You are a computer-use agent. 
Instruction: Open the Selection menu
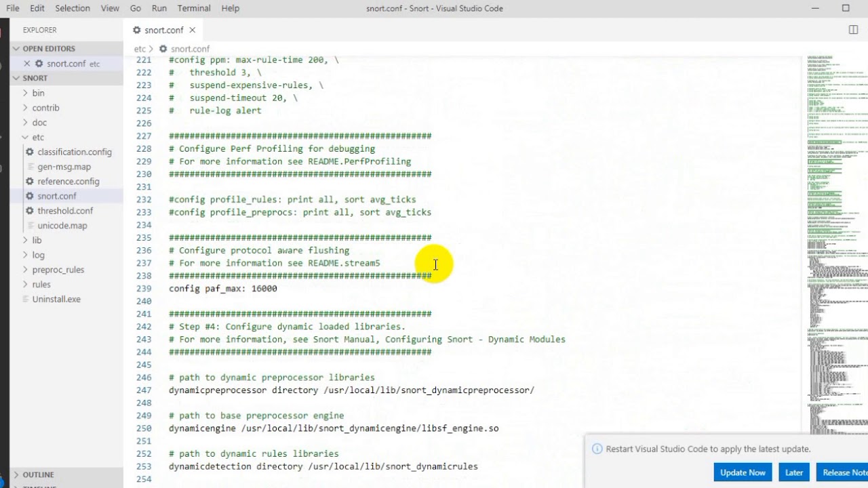click(x=73, y=8)
